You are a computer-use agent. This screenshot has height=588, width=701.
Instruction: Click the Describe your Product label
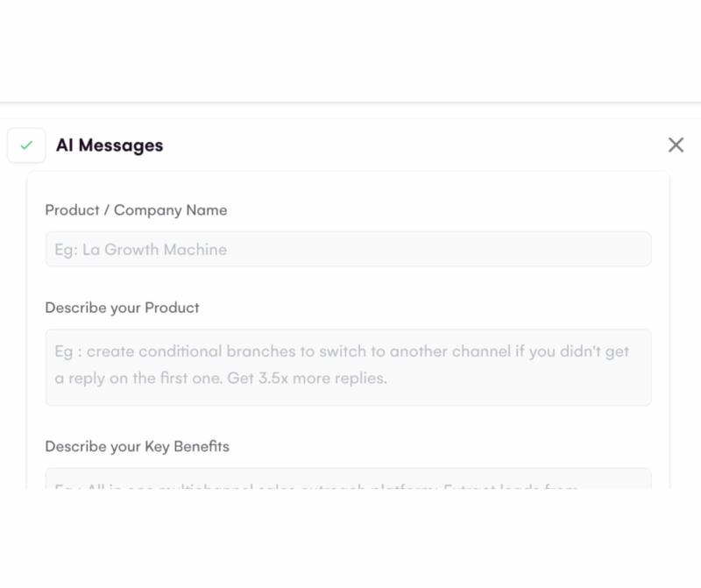pyautogui.click(x=122, y=308)
